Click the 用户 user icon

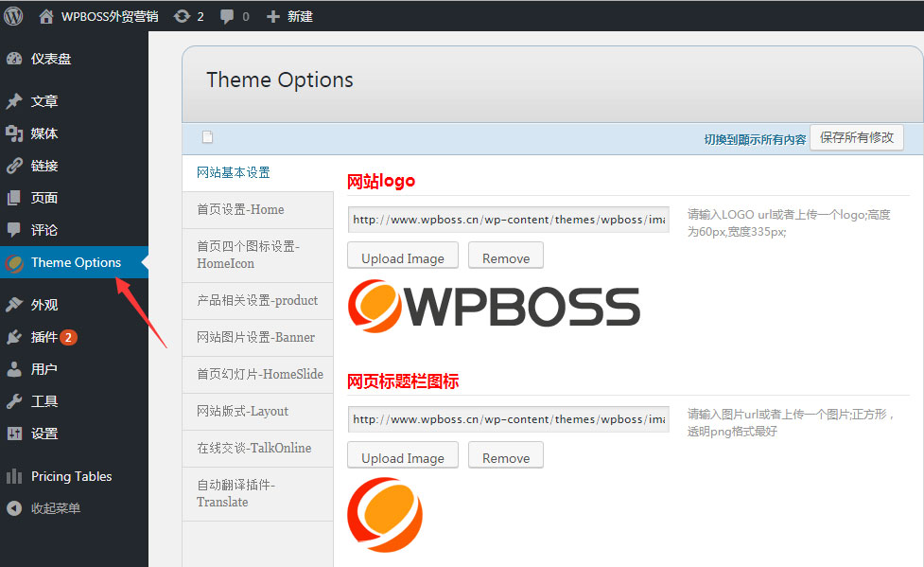[x=14, y=369]
